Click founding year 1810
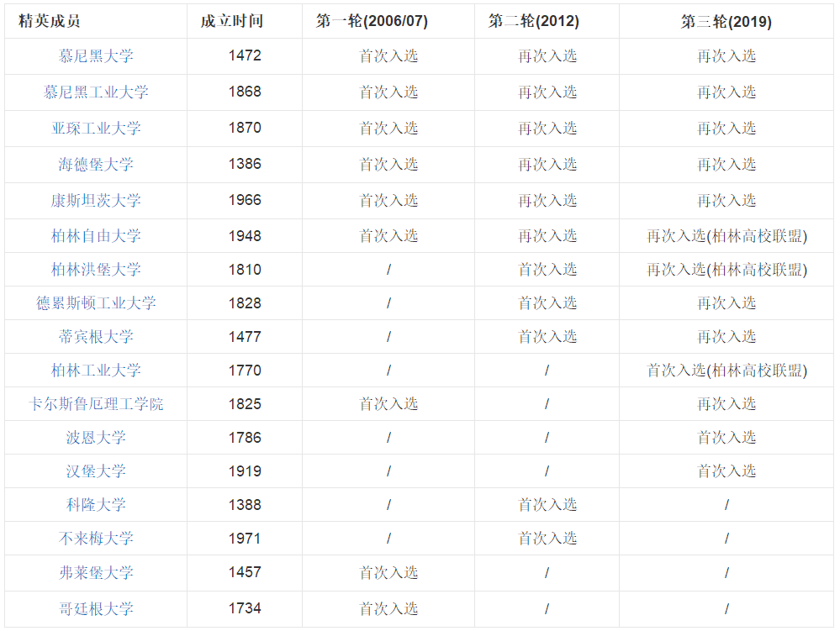840x631 pixels. coord(245,270)
